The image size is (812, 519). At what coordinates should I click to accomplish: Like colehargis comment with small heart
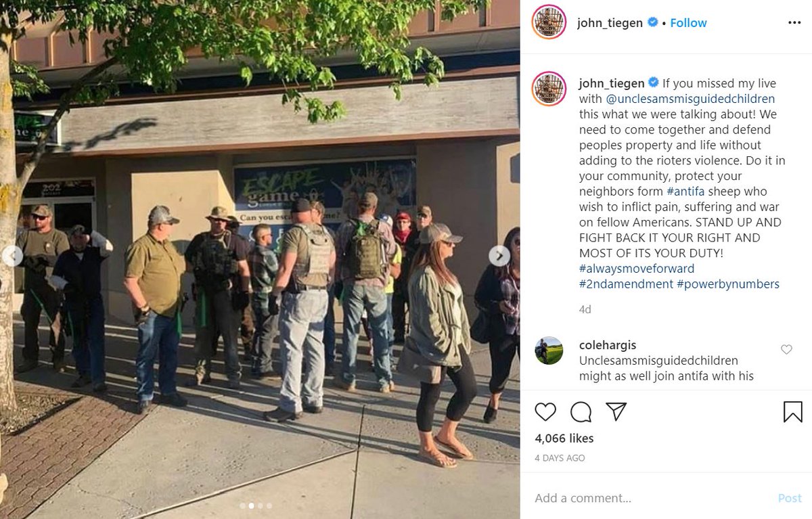click(x=786, y=350)
